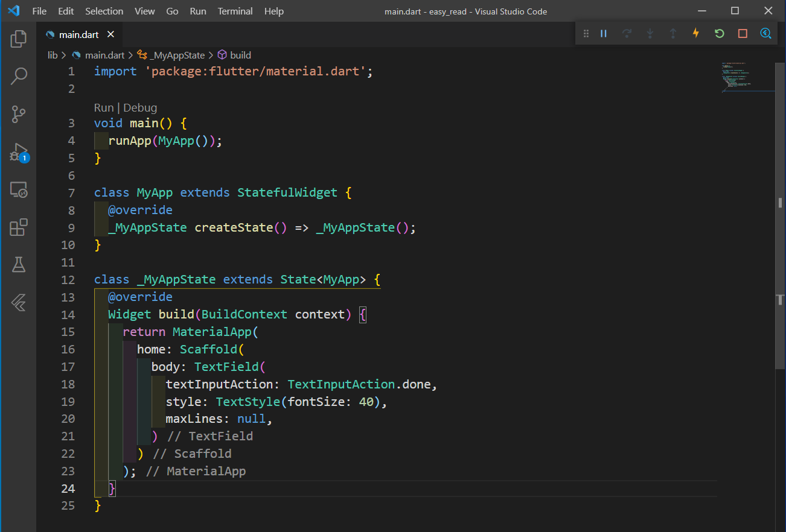
Task: Open the Flutter sidebar view
Action: click(19, 302)
